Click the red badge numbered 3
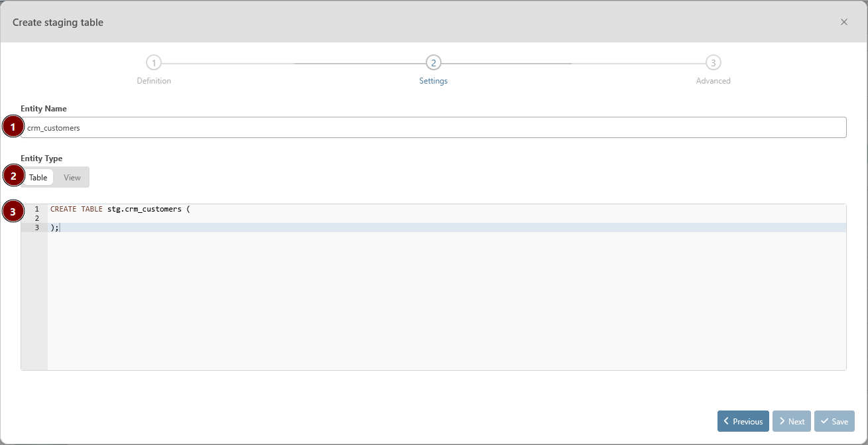The image size is (868, 445). 13,212
